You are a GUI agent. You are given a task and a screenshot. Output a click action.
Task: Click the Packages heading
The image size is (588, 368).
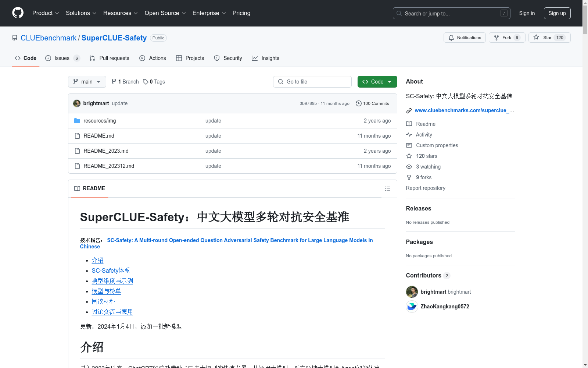(419, 242)
